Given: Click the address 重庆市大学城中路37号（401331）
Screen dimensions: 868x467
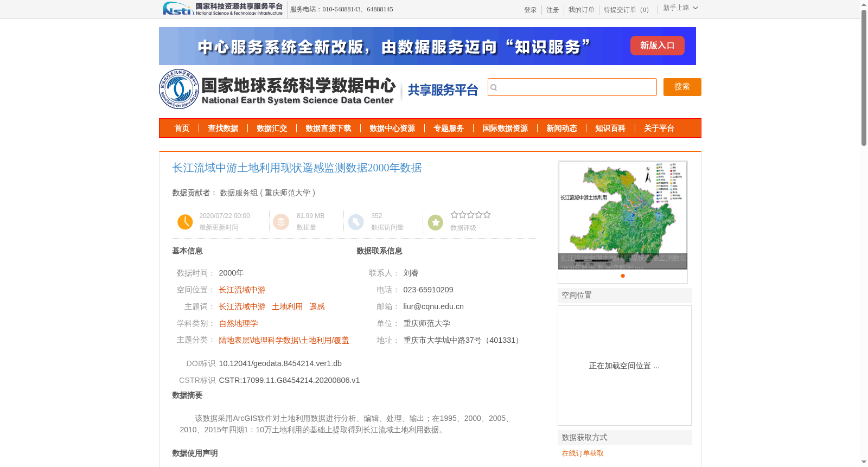Looking at the screenshot, I should (463, 341).
